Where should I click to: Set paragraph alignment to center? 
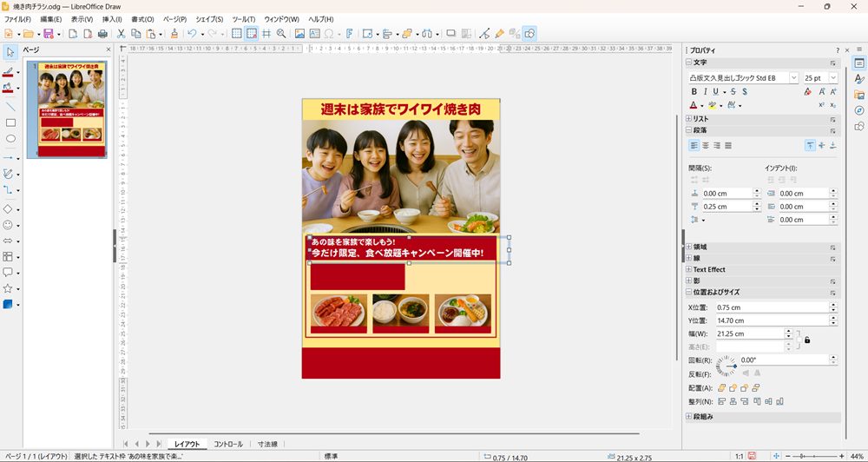coord(705,145)
